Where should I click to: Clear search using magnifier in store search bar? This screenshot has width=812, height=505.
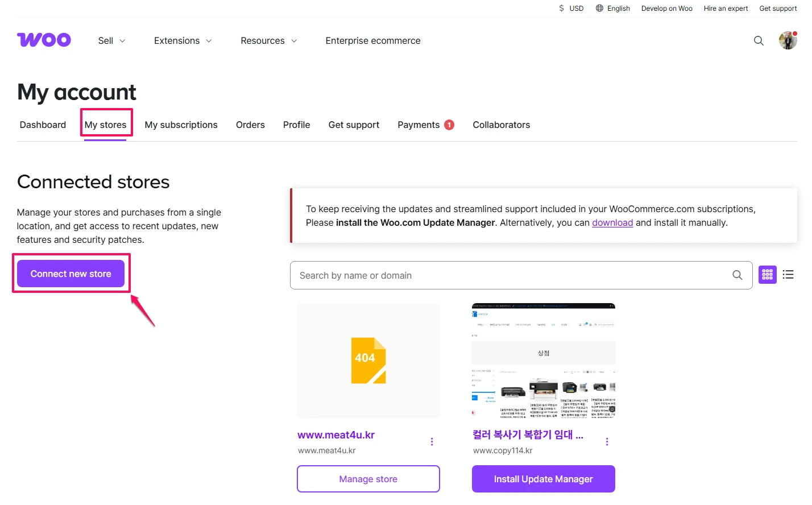tap(738, 275)
